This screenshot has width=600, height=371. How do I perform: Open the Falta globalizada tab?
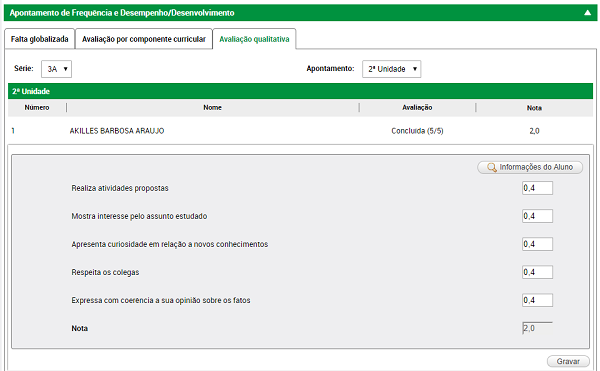click(39, 39)
